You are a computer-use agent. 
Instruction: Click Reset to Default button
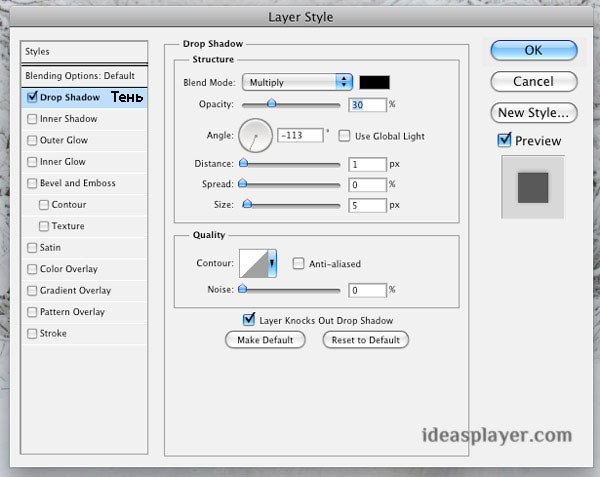(365, 340)
